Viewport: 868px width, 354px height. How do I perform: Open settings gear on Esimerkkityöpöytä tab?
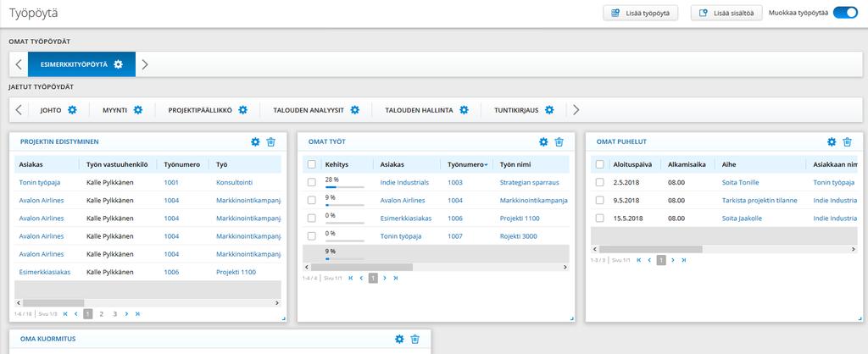point(118,64)
